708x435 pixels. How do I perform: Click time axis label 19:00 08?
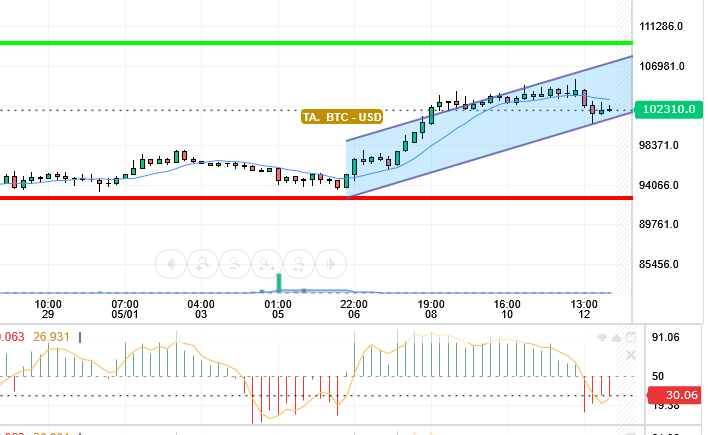(431, 309)
